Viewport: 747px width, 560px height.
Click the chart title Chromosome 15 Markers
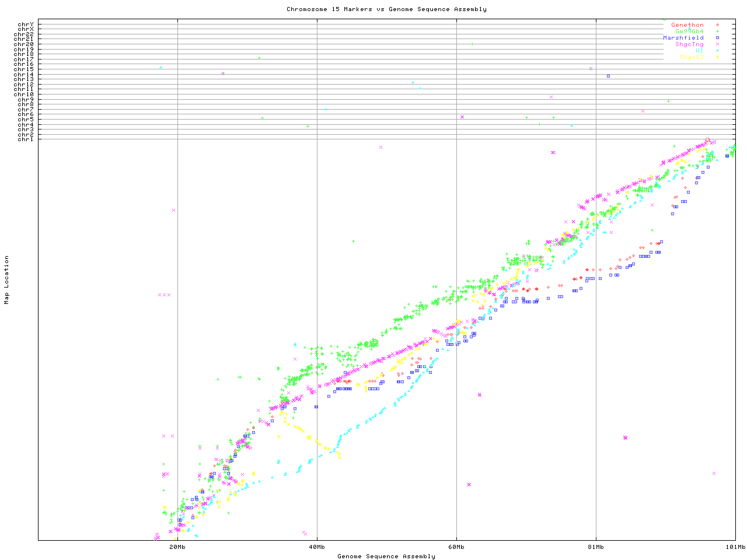[386, 9]
